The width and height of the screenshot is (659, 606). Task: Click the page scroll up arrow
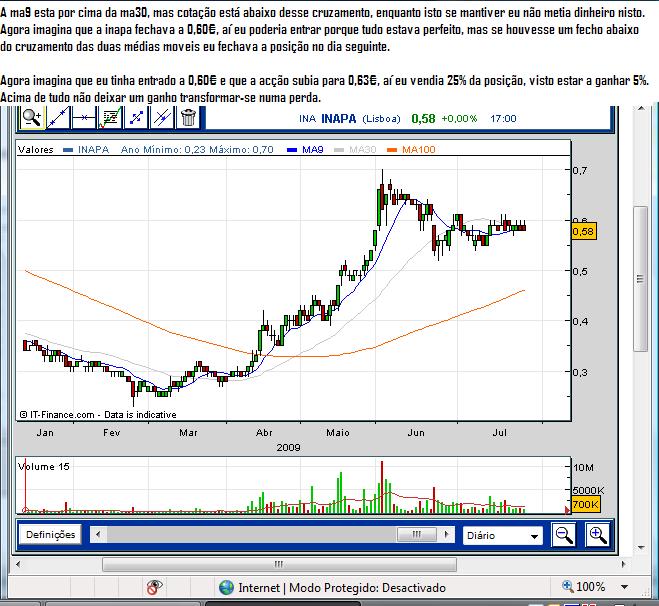point(641,109)
